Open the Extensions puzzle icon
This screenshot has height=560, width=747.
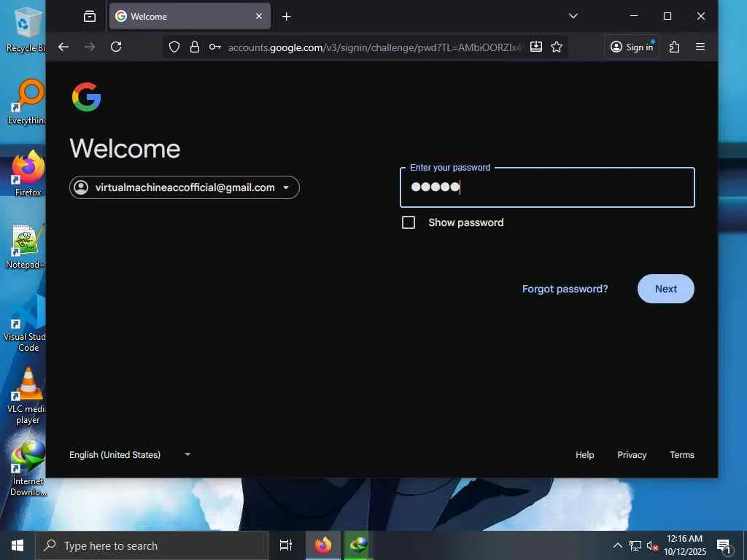coord(674,47)
